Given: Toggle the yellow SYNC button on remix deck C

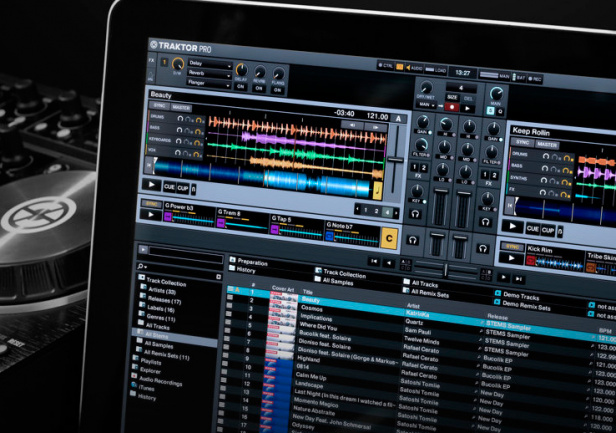Looking at the screenshot, I should (x=152, y=204).
